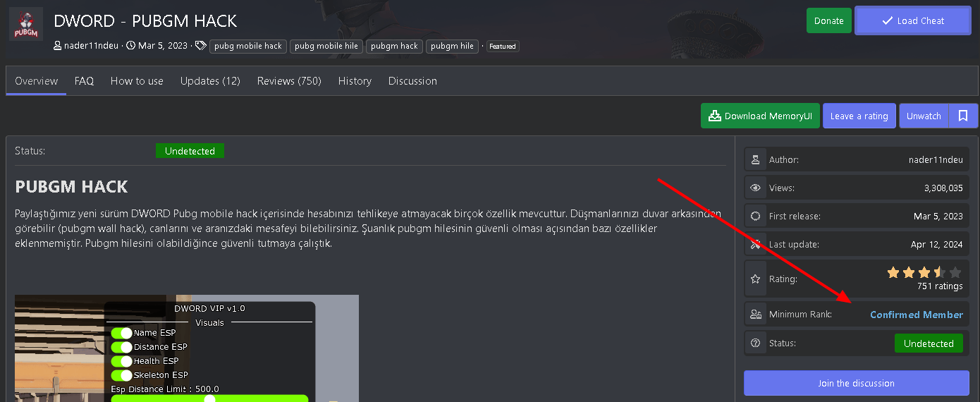Click the Author row icon in sidebar
This screenshot has width=980, height=402.
(756, 159)
